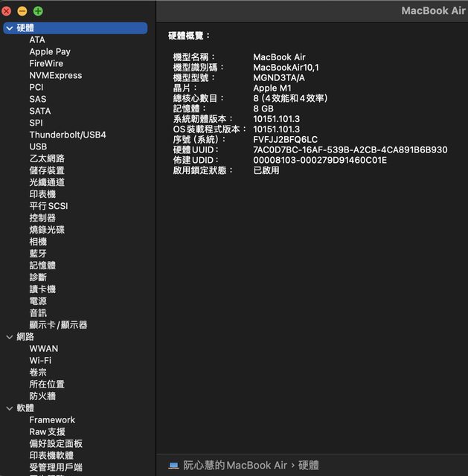Image resolution: width=468 pixels, height=476 pixels.
Task: Click the green zoom window button
Action: [38, 11]
